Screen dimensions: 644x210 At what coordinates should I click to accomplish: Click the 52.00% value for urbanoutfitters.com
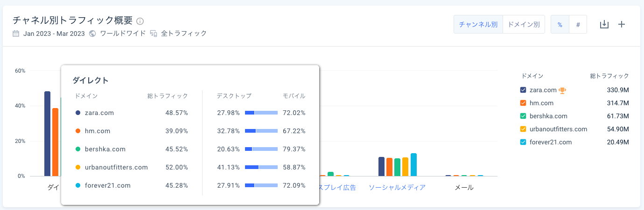point(177,167)
